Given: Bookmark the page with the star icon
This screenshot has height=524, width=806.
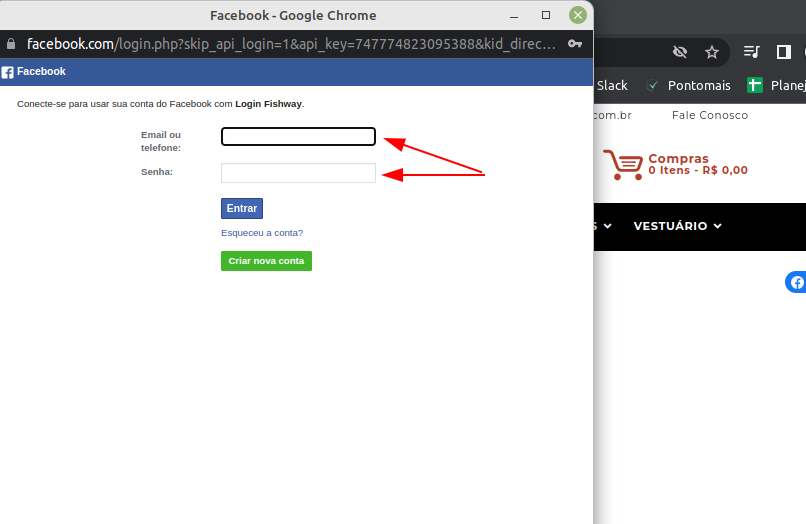Looking at the screenshot, I should tap(711, 52).
